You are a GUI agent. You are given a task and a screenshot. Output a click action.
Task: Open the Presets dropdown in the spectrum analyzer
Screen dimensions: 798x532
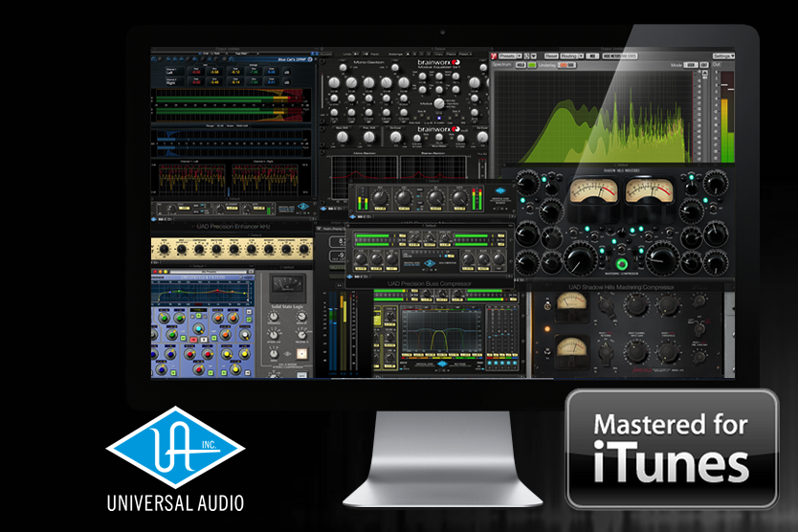pos(510,56)
